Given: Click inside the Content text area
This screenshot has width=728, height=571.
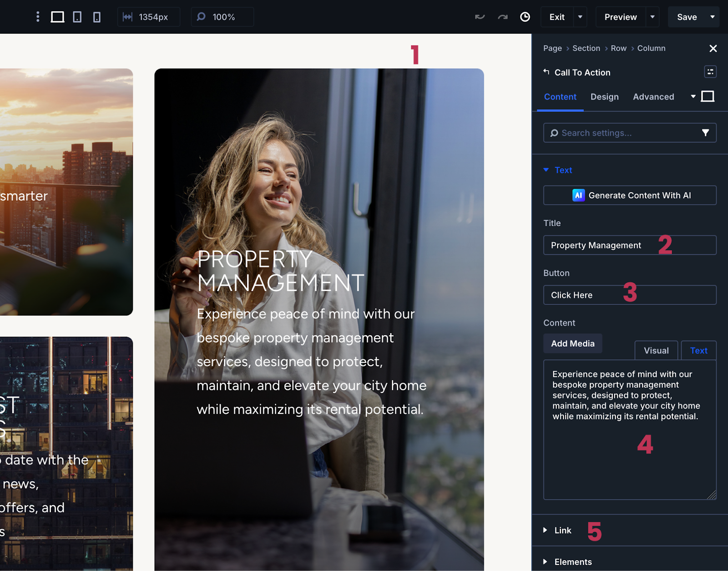Looking at the screenshot, I should coord(630,430).
